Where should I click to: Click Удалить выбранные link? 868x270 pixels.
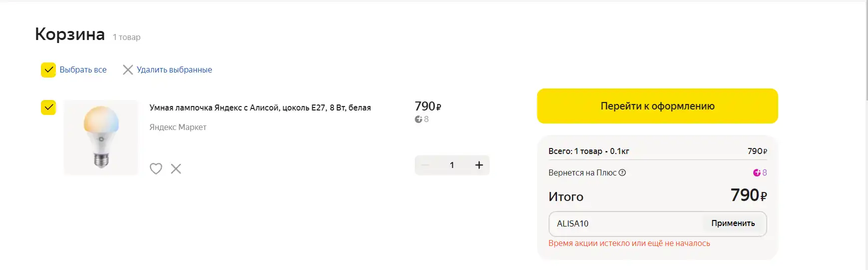click(174, 69)
